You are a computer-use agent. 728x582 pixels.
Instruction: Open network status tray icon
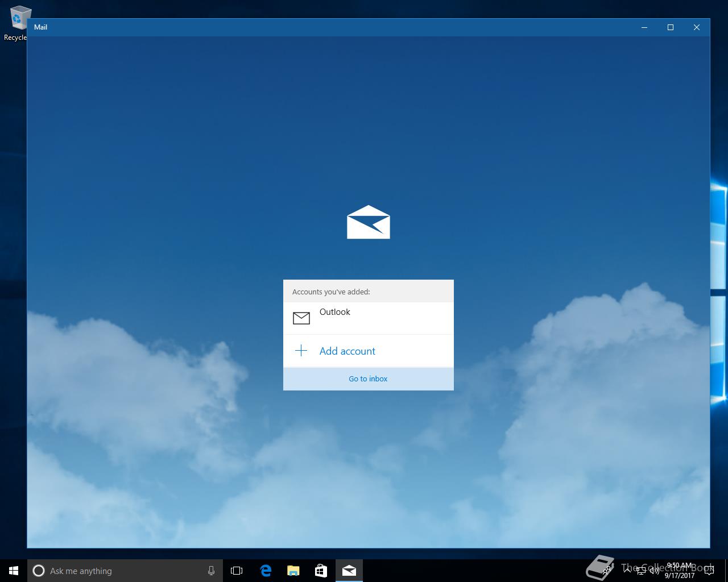coord(640,570)
